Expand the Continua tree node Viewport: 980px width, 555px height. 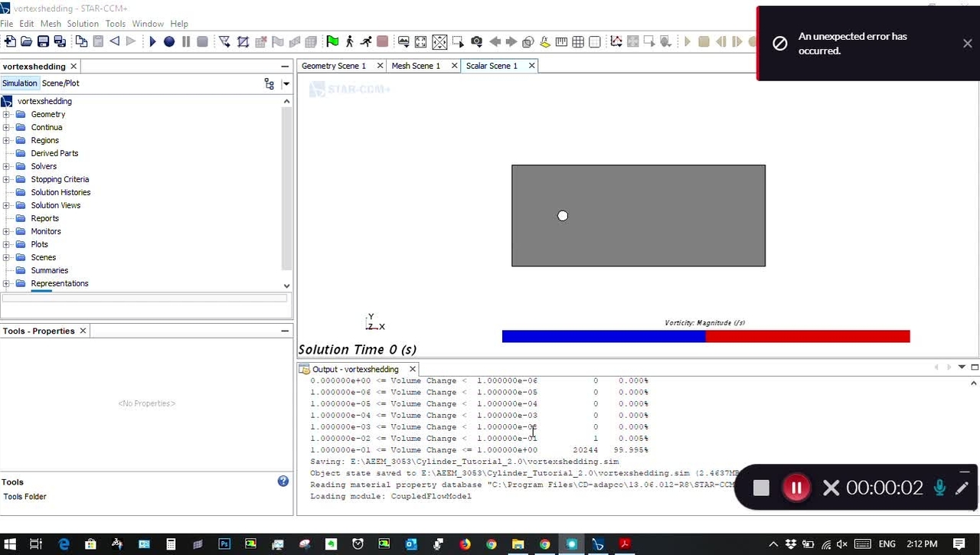(6, 127)
